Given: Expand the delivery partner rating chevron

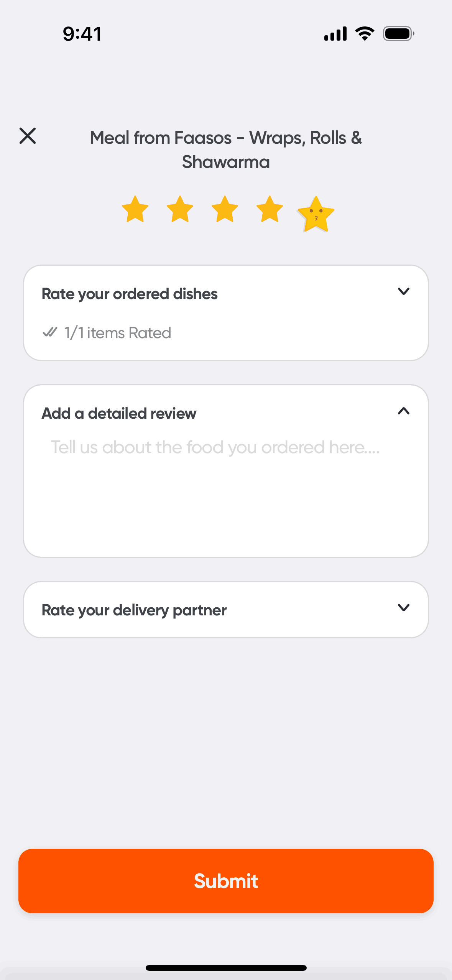Looking at the screenshot, I should click(x=403, y=608).
